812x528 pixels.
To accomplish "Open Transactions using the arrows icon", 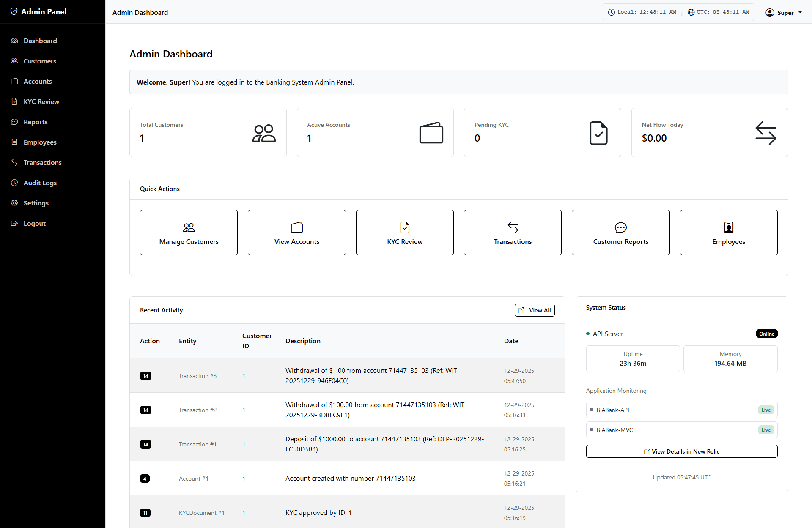I will (14, 162).
